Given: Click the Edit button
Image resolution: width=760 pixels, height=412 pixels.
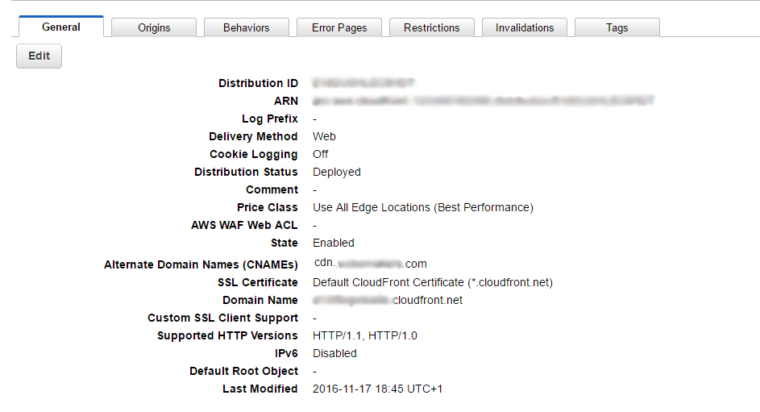Looking at the screenshot, I should tap(39, 56).
